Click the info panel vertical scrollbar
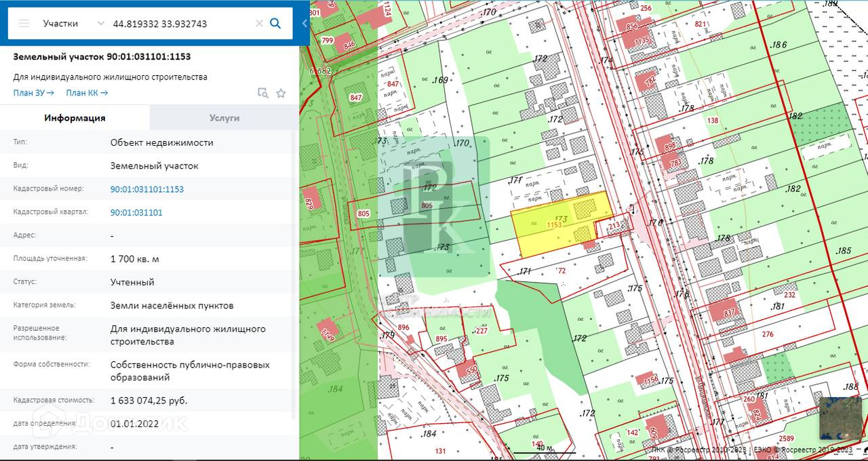868x461 pixels. click(294, 271)
